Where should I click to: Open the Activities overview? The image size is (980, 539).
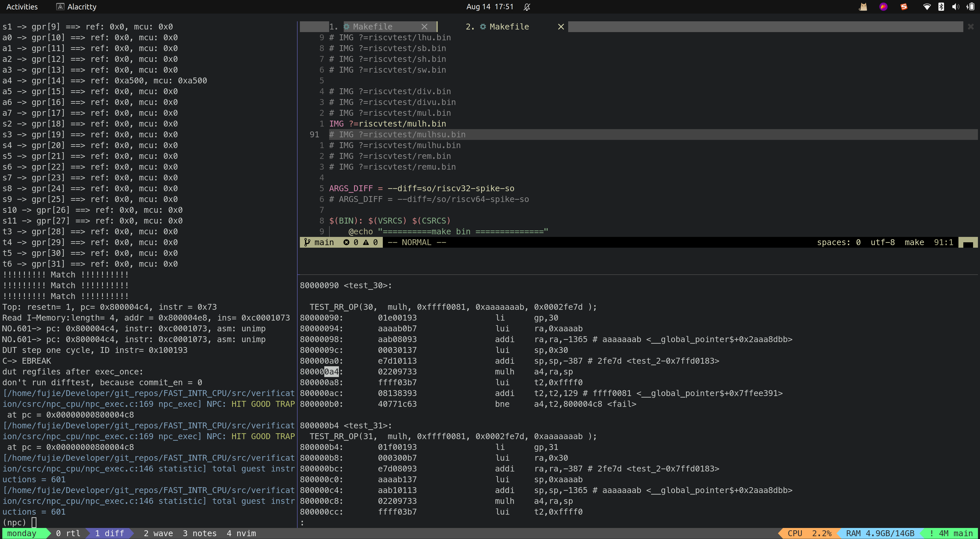(x=22, y=7)
